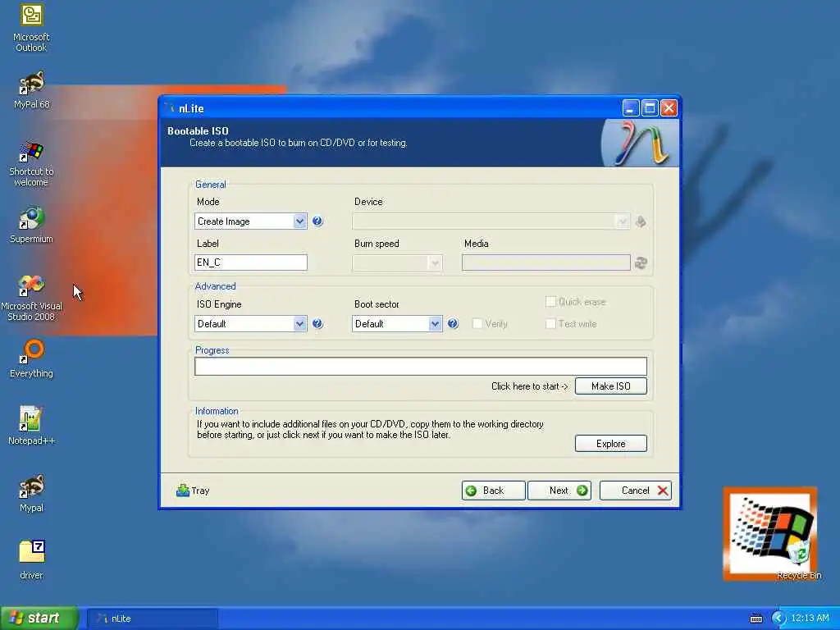
Task: Open the Device dropdown
Action: coord(491,221)
